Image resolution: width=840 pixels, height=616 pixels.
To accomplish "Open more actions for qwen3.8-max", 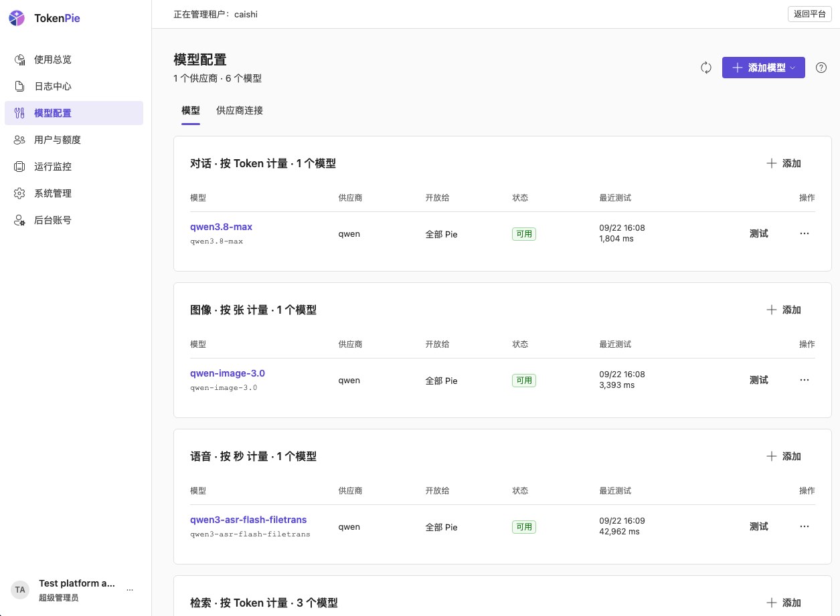I will [x=805, y=233].
